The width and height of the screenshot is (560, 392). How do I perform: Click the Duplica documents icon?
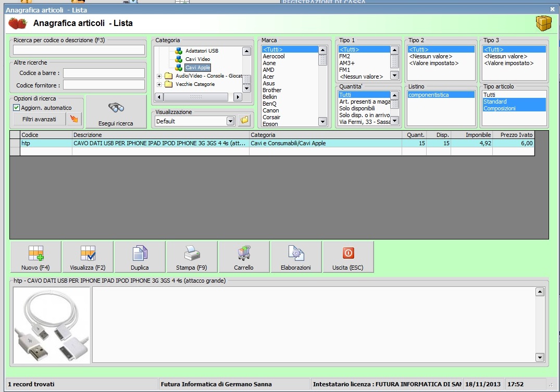coord(140,253)
